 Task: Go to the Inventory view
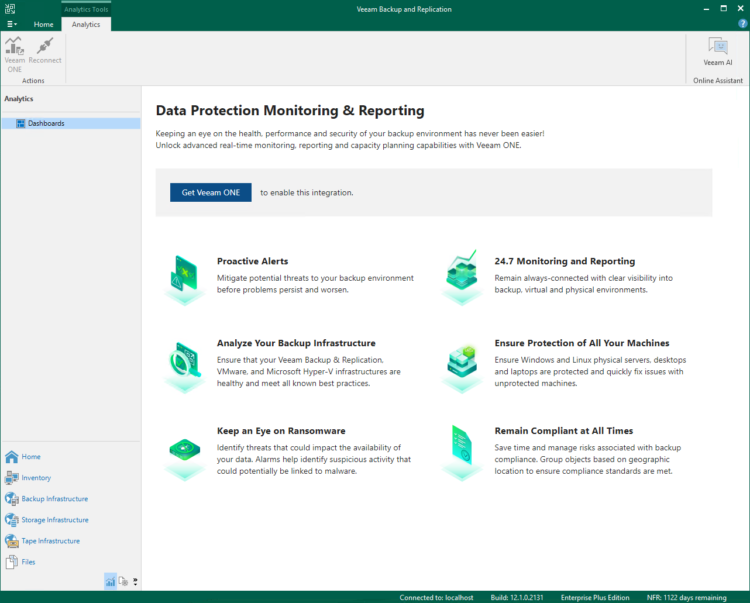[36, 478]
